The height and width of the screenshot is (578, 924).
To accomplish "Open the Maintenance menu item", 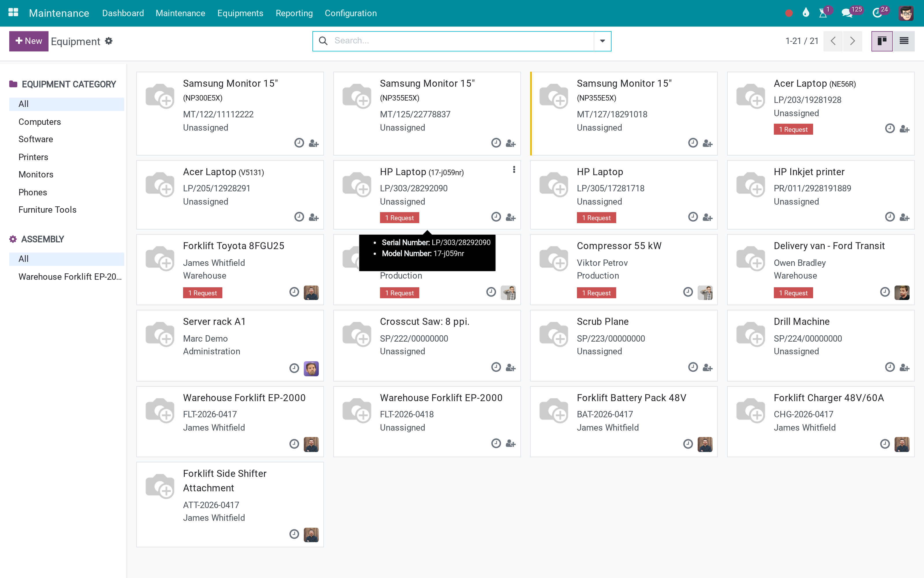I will (x=180, y=13).
